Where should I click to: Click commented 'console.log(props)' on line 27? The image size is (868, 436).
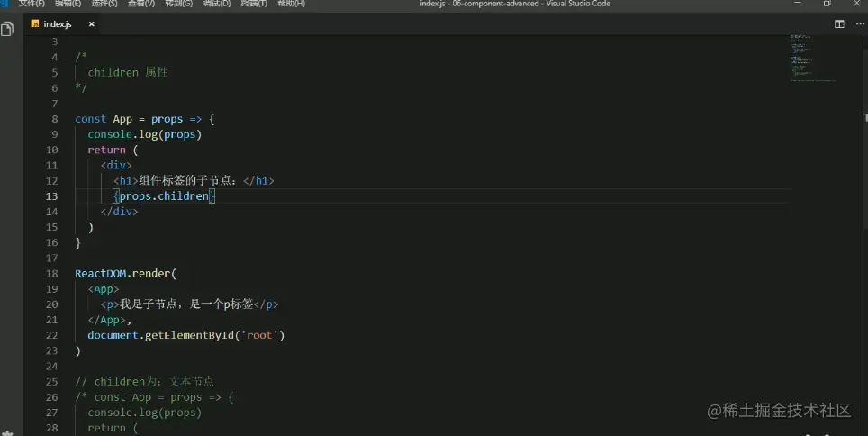tap(144, 413)
